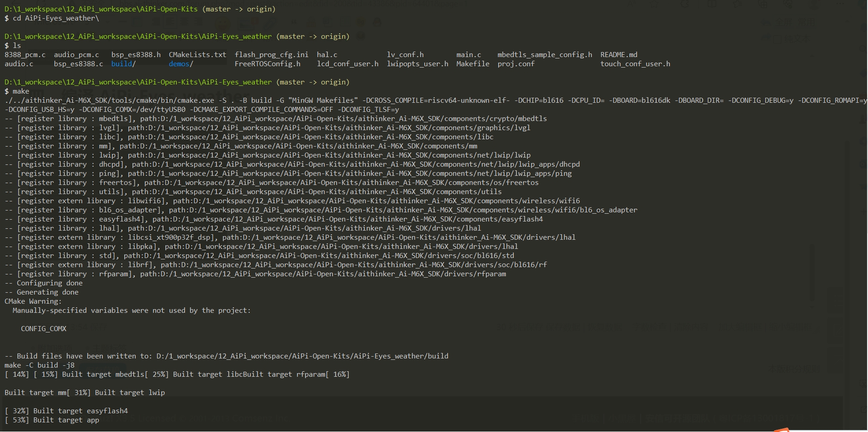Screen dimensions: 868x432
Task: Click the 'register library : libc' line
Action: pos(249,137)
